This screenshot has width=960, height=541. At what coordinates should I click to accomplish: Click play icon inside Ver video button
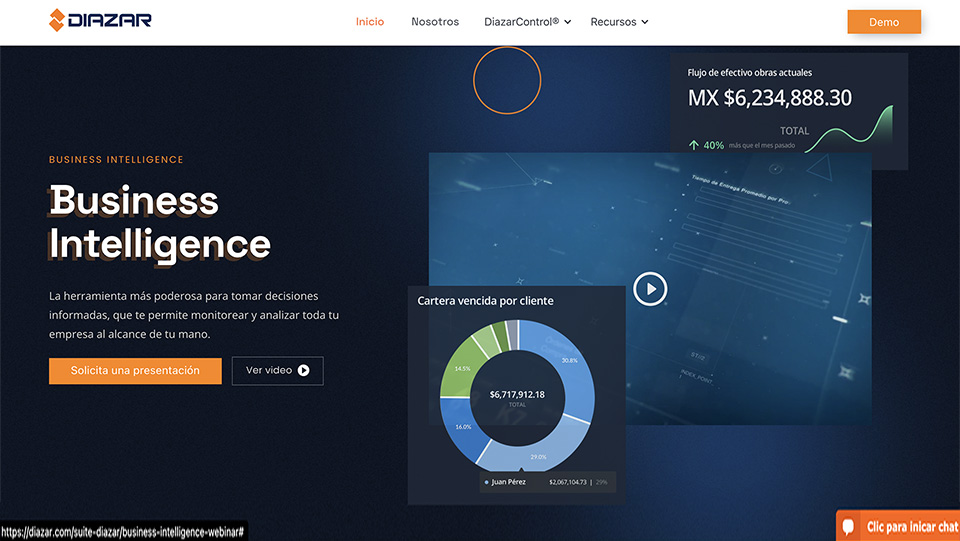(x=304, y=370)
